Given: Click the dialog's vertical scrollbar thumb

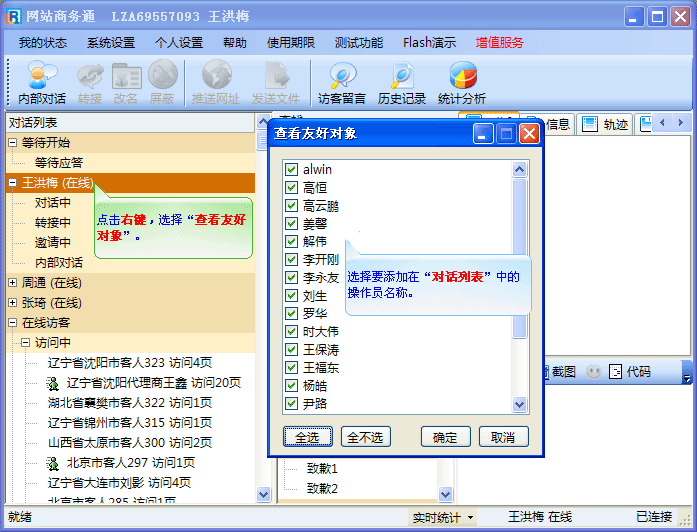Looking at the screenshot, I should point(519,260).
